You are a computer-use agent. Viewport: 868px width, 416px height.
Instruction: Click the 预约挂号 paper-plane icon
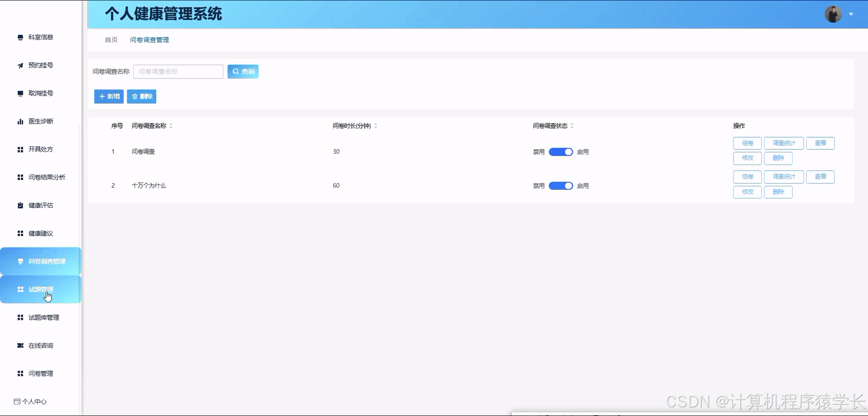(20, 65)
